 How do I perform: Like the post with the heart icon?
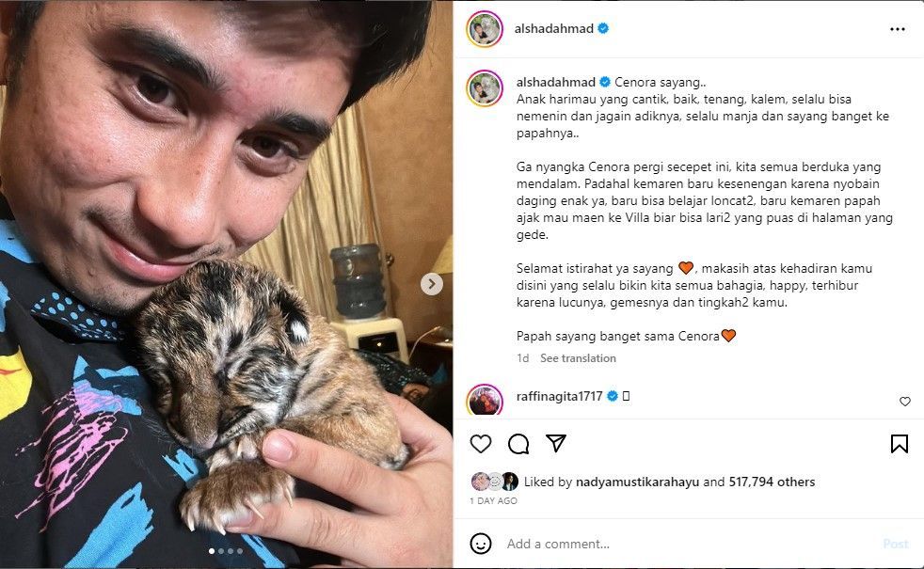[480, 444]
